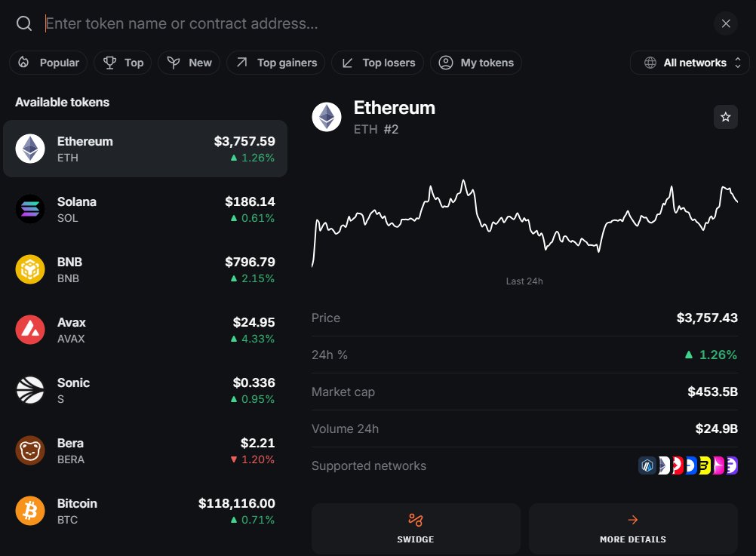
Task: Click the blue Base supported network icon
Action: click(x=691, y=465)
